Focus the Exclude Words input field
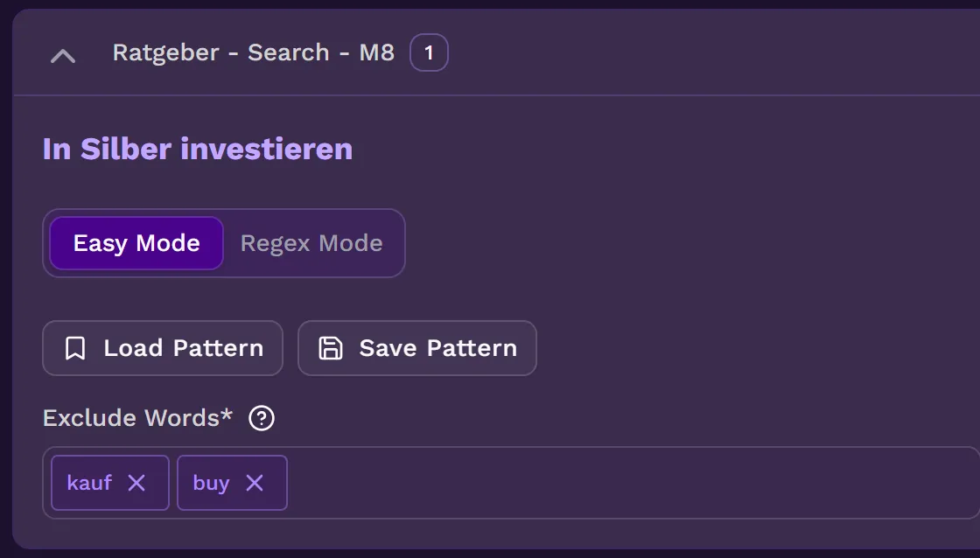The width and height of the screenshot is (980, 558). [x=630, y=483]
